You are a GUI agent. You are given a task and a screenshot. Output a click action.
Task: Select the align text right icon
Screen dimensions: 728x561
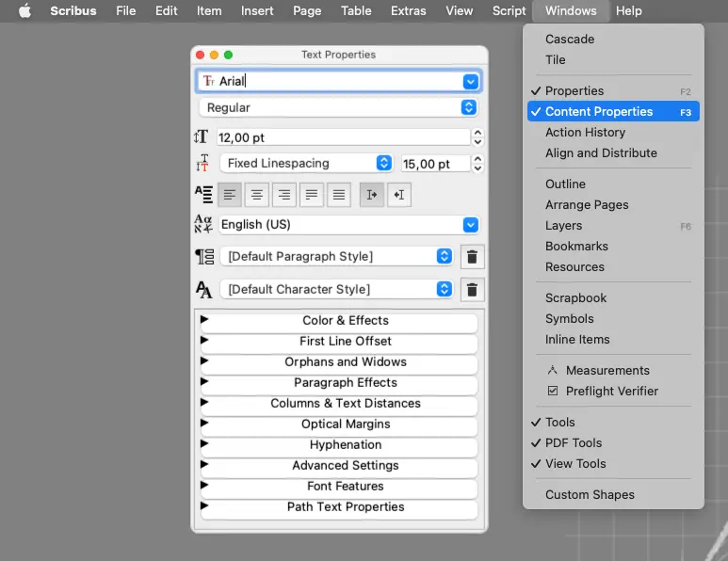(x=284, y=195)
